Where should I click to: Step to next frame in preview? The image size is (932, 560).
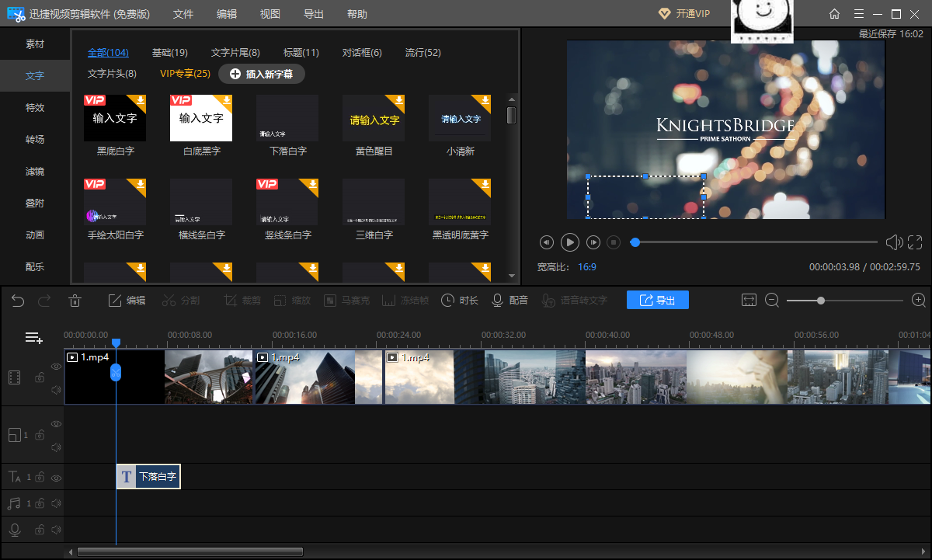593,242
